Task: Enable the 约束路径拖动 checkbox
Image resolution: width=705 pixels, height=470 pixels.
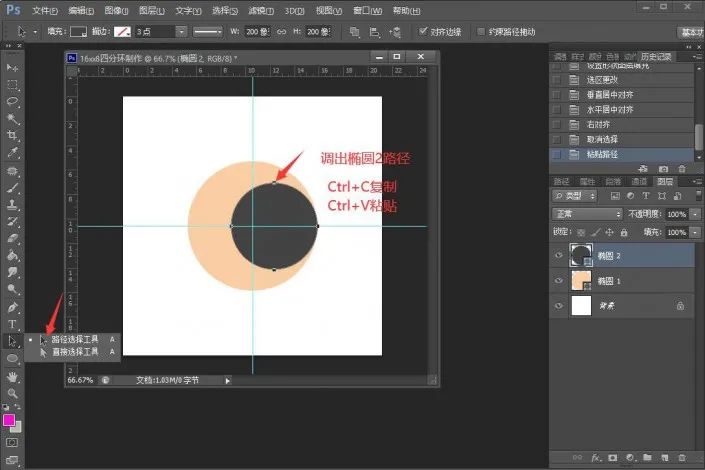Action: pyautogui.click(x=481, y=31)
